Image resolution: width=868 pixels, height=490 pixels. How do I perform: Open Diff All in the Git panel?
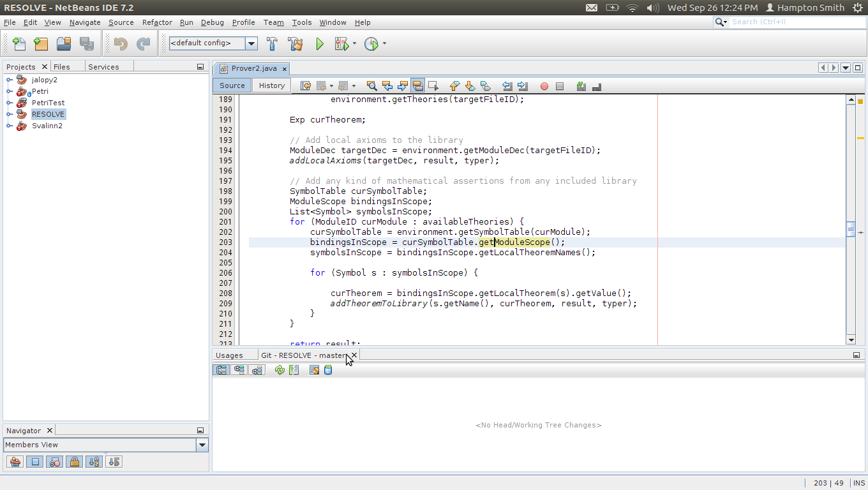tap(294, 370)
